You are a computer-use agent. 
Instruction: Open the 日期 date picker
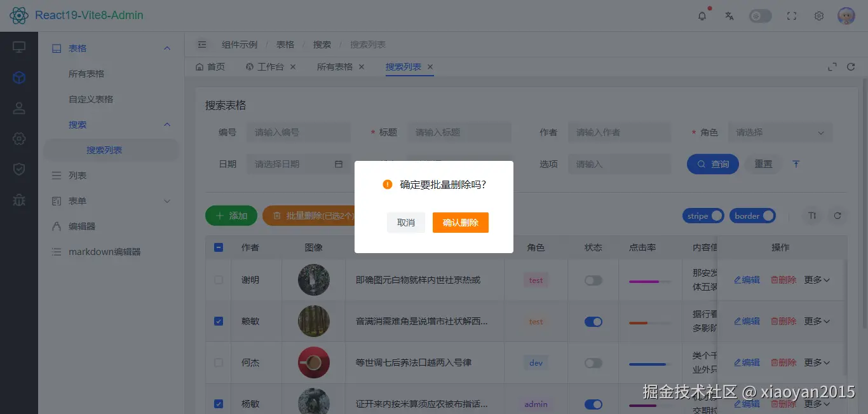pos(298,164)
